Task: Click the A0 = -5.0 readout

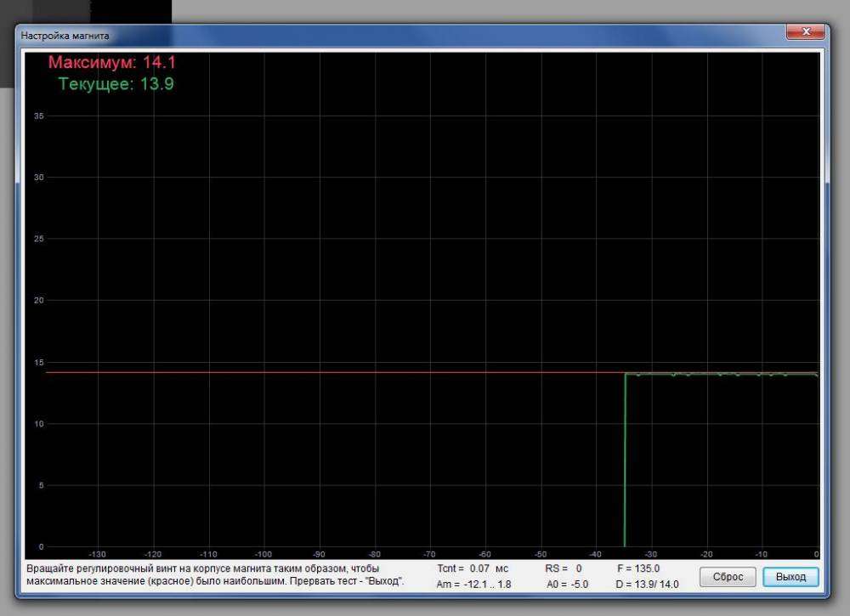Action: click(x=568, y=585)
